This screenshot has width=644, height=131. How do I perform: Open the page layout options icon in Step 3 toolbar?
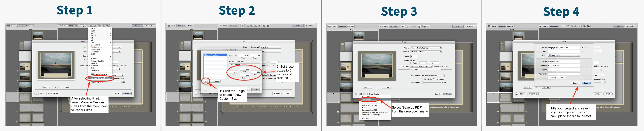pyautogui.click(x=420, y=26)
